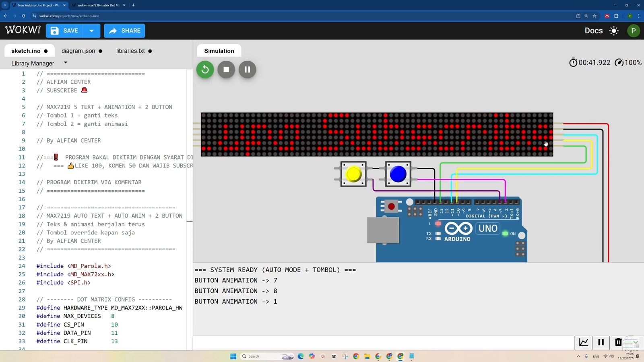Toggle light/dark theme sun icon
The width and height of the screenshot is (644, 362).
[614, 31]
